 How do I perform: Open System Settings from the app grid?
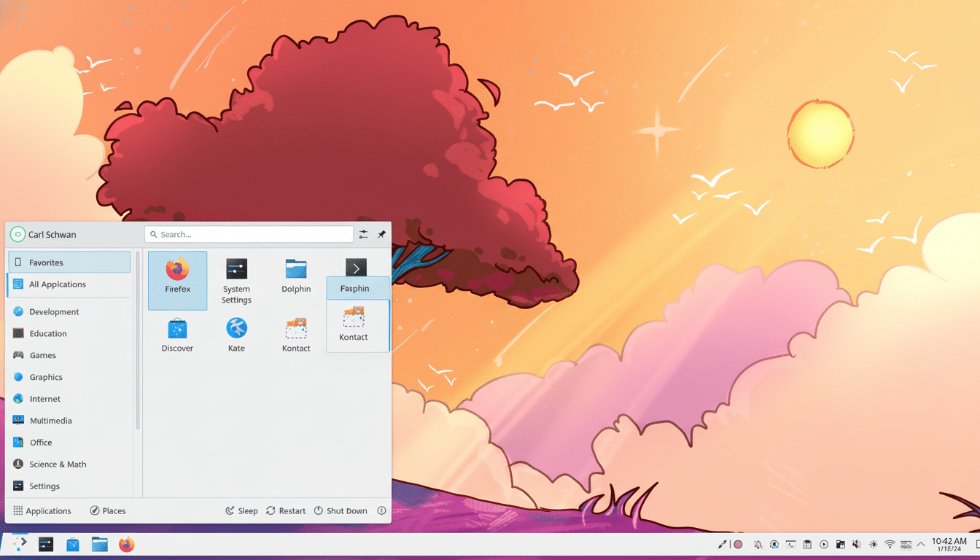(236, 280)
